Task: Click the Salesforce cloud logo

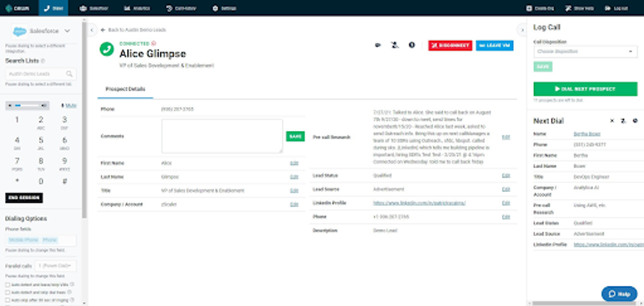Action: click(19, 31)
